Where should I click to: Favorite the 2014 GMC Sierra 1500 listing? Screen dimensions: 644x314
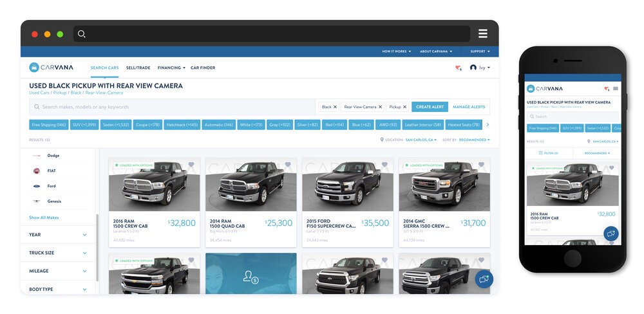[x=481, y=165]
